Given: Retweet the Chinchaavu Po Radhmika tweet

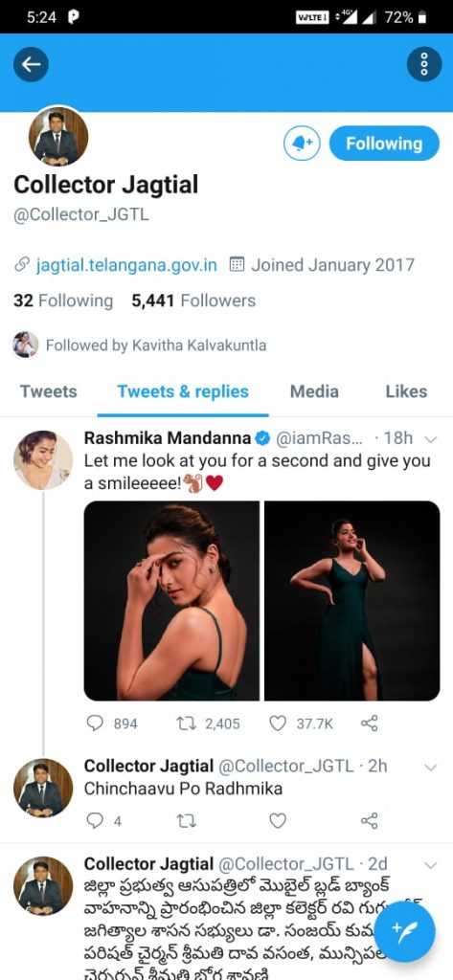Looking at the screenshot, I should [x=186, y=820].
